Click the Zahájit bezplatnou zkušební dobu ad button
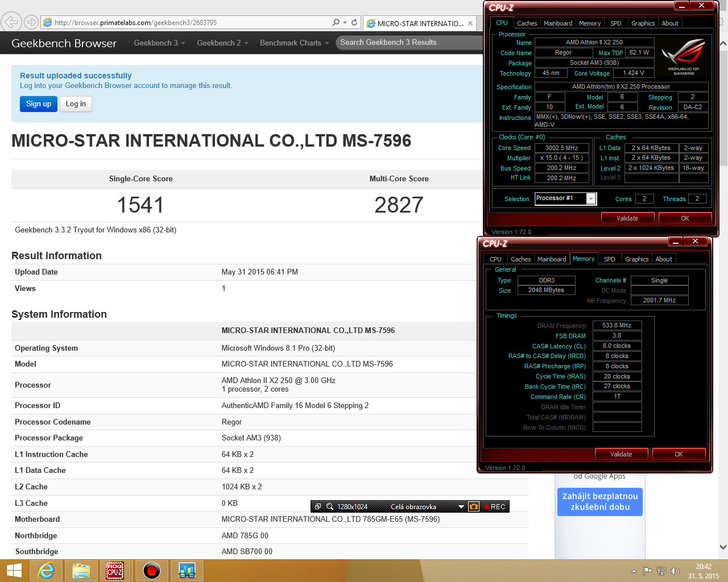Screen dimensions: 728x582 (600, 501)
